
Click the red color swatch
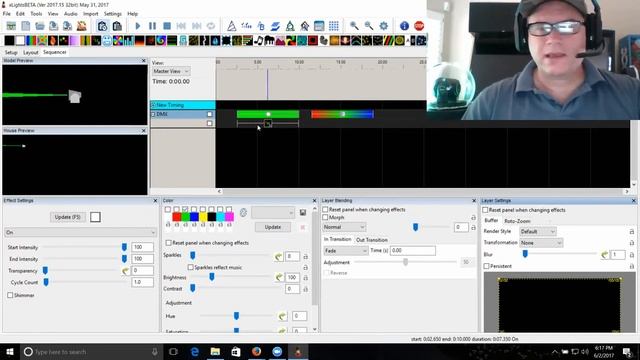177,217
